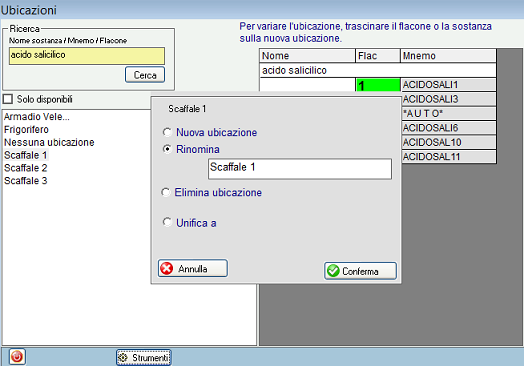
Task: Click the ACIDOSAL11 mnemo cell
Action: (448, 156)
